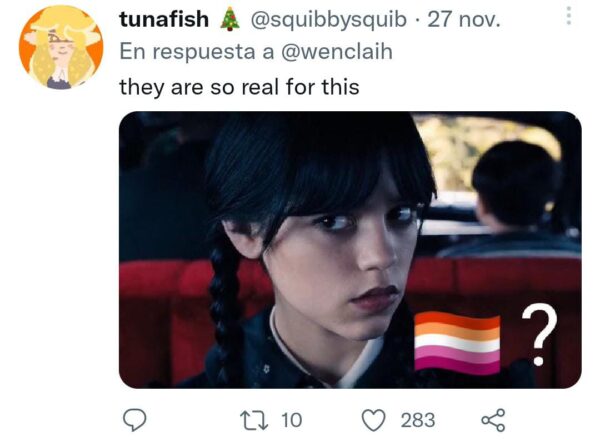The height and width of the screenshot is (446, 600).
Task: Open the attached image of dark-haired girl
Action: click(x=350, y=250)
